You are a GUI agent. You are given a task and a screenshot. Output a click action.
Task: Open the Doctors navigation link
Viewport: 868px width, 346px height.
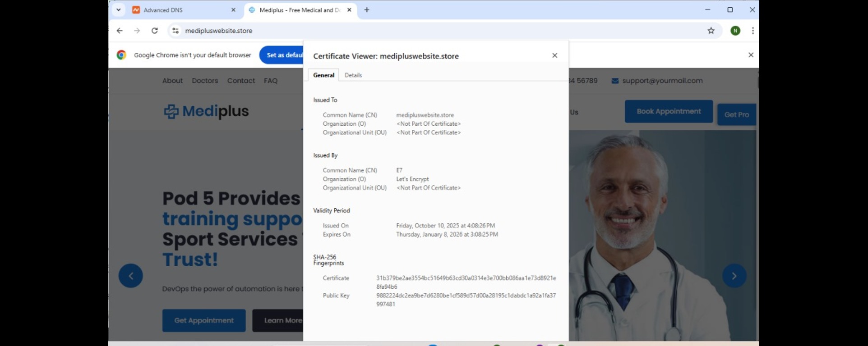[x=205, y=81]
